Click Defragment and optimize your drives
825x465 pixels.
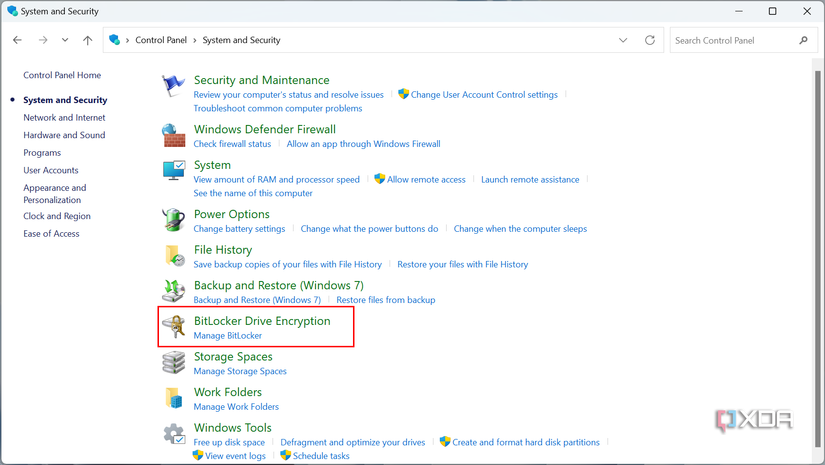353,442
